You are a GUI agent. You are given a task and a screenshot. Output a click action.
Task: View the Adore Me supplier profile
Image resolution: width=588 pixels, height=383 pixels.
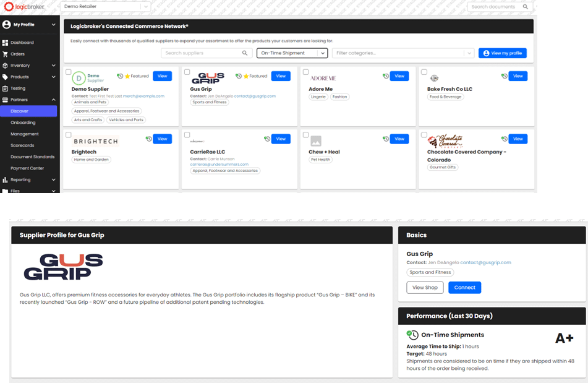[399, 76]
